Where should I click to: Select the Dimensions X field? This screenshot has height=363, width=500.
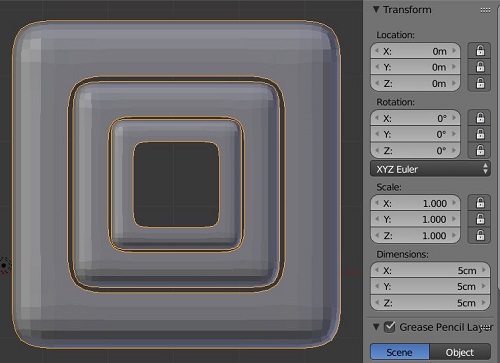430,270
